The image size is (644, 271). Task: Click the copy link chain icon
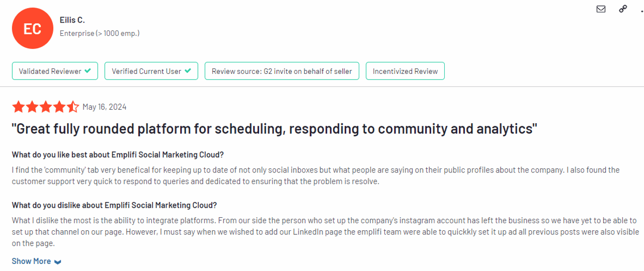click(x=623, y=9)
